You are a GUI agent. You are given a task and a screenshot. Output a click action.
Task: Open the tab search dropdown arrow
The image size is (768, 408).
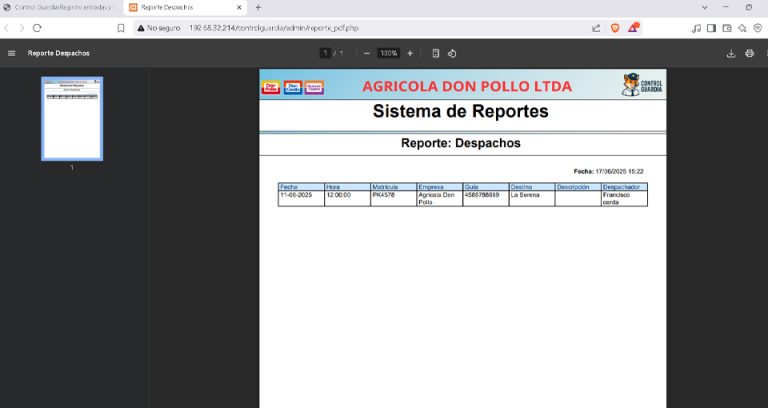pyautogui.click(x=704, y=8)
